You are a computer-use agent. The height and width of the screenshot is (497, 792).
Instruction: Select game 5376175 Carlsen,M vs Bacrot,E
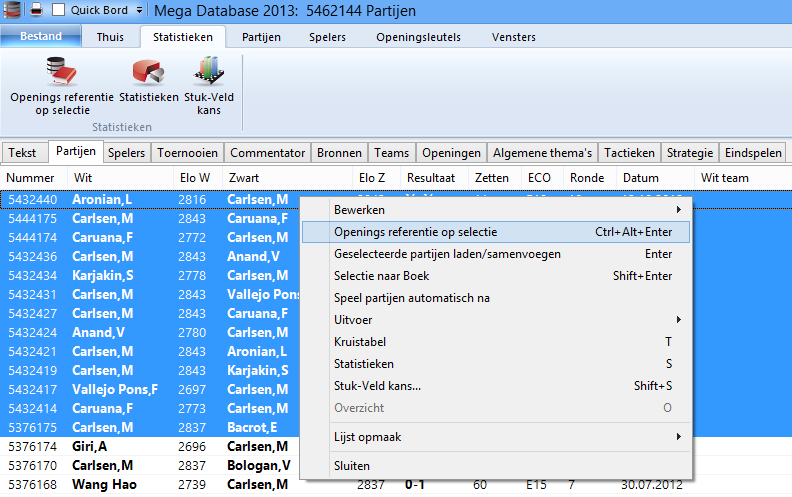(x=150, y=427)
